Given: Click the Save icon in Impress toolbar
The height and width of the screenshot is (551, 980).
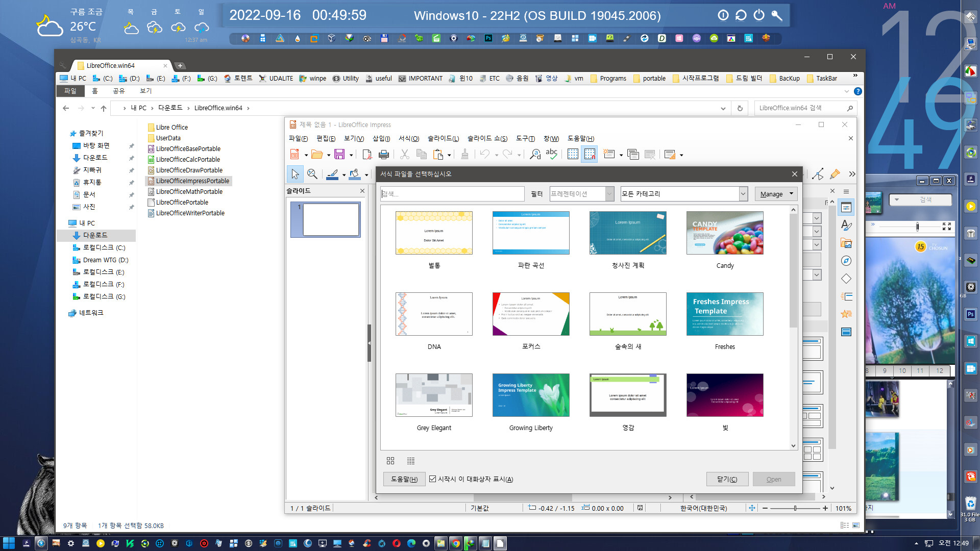Looking at the screenshot, I should point(339,154).
